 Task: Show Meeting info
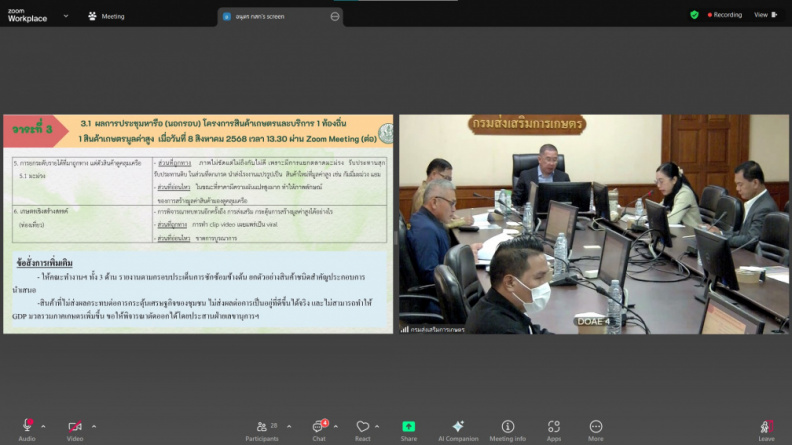tap(508, 430)
